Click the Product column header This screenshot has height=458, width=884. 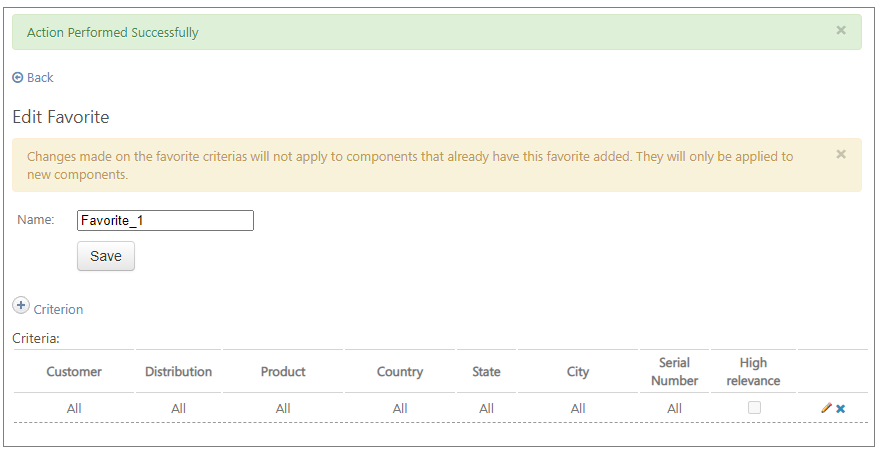(283, 372)
